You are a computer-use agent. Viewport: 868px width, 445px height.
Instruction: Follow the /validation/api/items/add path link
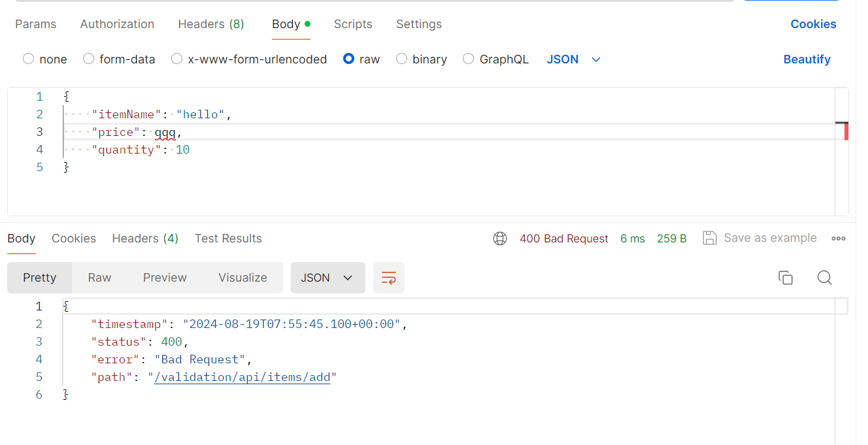pos(242,377)
